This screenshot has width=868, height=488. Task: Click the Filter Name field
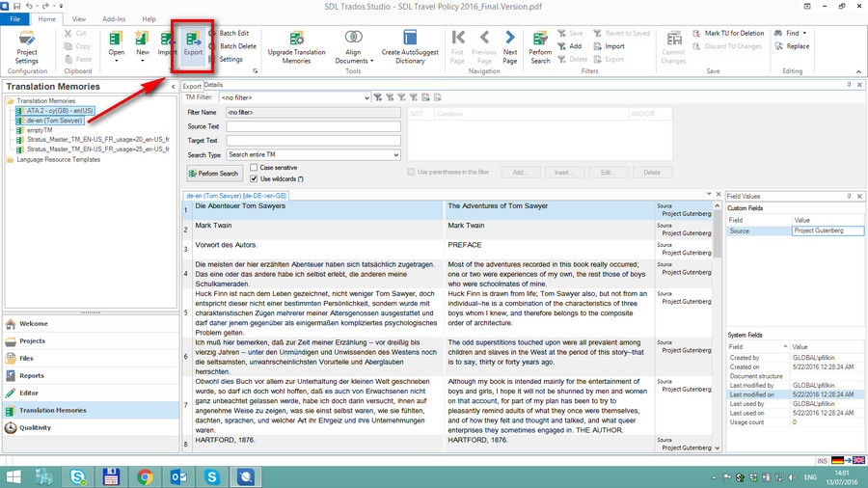[x=313, y=112]
